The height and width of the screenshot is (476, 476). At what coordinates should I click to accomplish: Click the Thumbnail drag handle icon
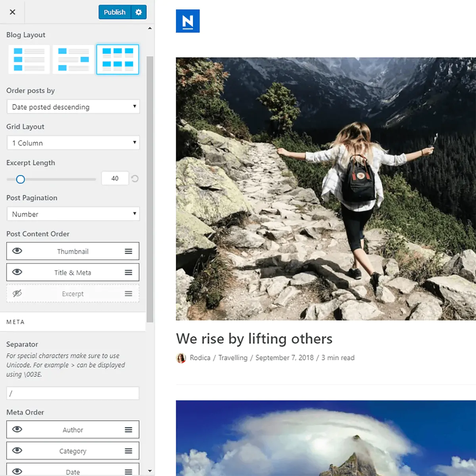point(129,251)
